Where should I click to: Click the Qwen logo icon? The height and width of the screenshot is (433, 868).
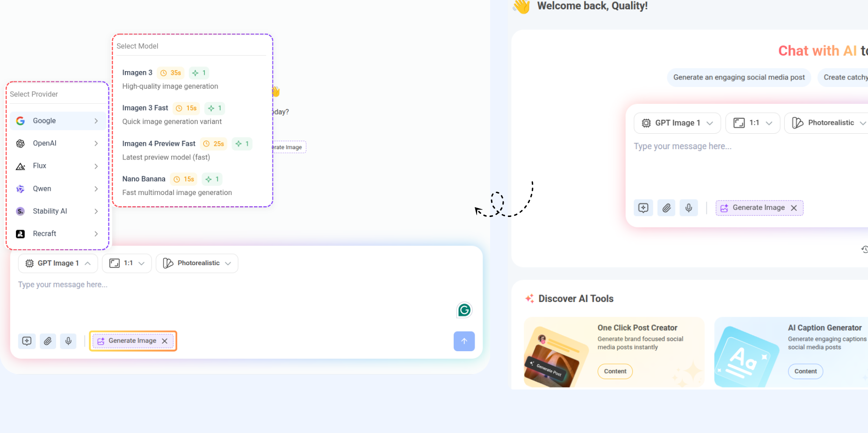[21, 189]
